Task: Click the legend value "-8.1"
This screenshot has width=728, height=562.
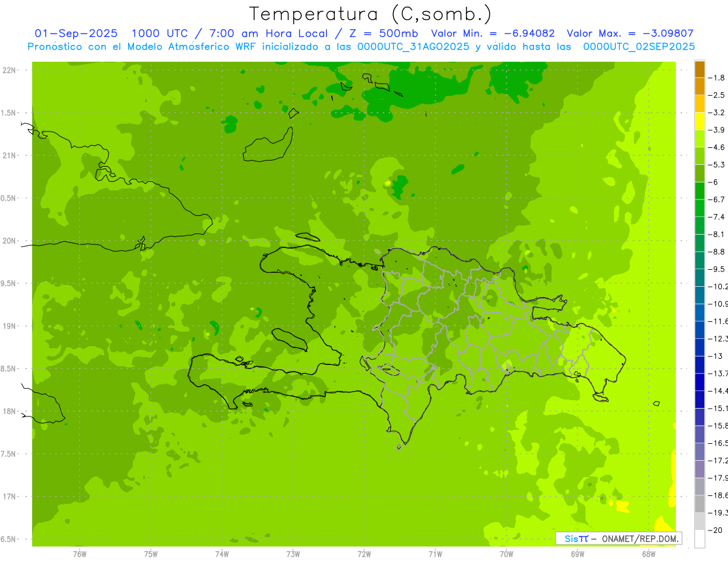Action: coord(718,234)
